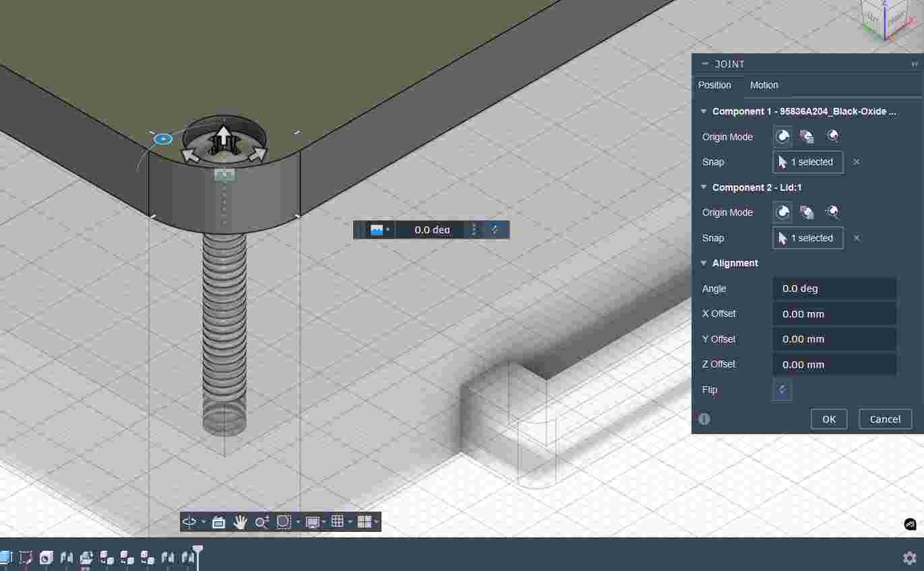Expand the Display Settings dropdown arrow
The image size is (924, 571).
tap(324, 522)
